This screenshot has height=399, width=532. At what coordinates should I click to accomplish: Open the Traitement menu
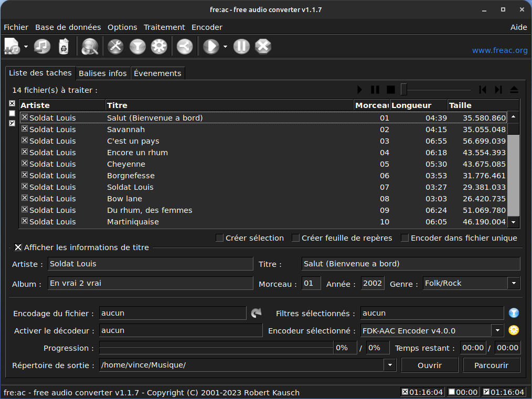(164, 27)
